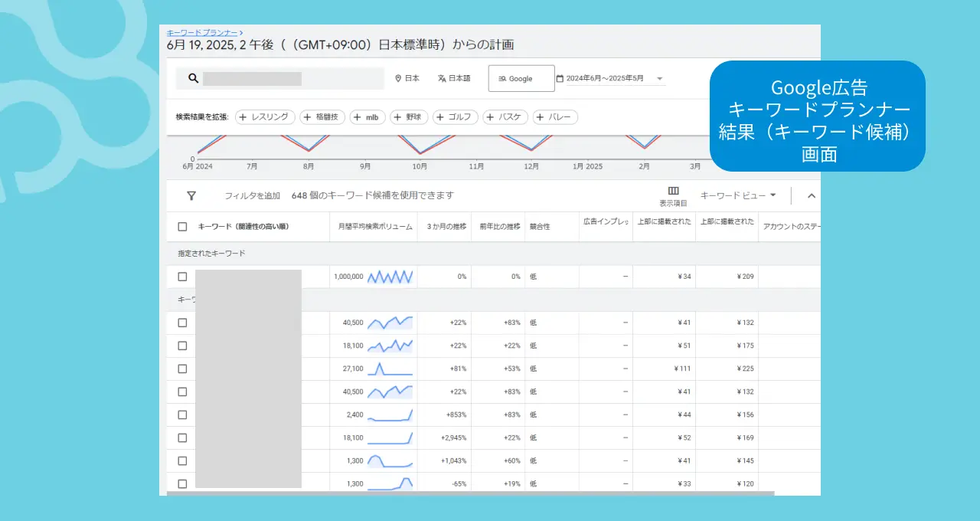This screenshot has height=521, width=980.
Task: Expand the 2024年6月～2025年5月 date dropdown arrow
Action: [x=660, y=79]
